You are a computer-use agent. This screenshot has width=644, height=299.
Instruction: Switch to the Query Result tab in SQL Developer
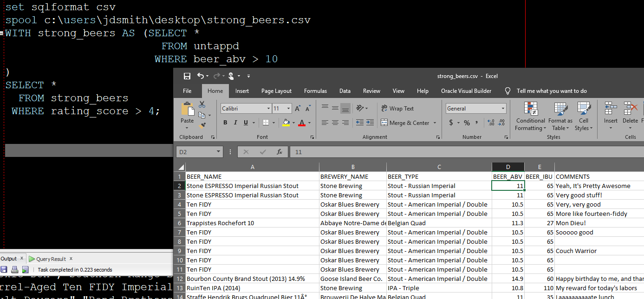(x=51, y=259)
